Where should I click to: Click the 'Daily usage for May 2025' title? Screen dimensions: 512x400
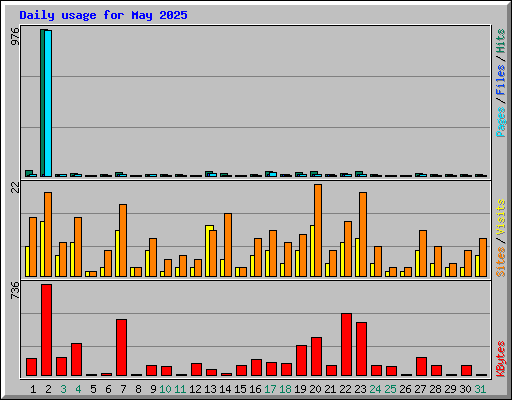tap(103, 15)
